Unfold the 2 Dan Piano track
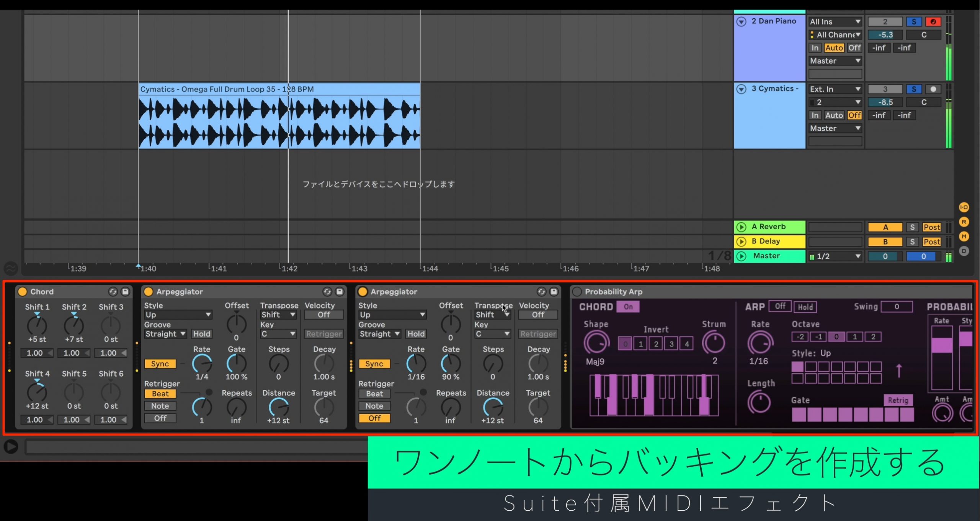The width and height of the screenshot is (980, 521). 742,22
